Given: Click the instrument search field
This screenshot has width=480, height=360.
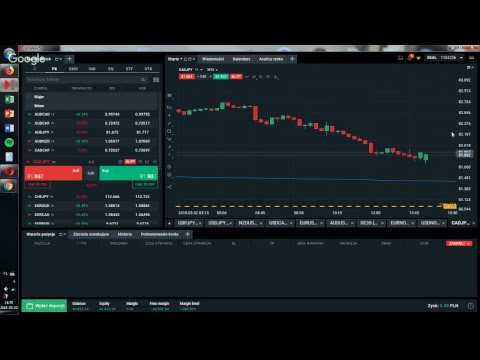Looking at the screenshot, I should 86,80.
